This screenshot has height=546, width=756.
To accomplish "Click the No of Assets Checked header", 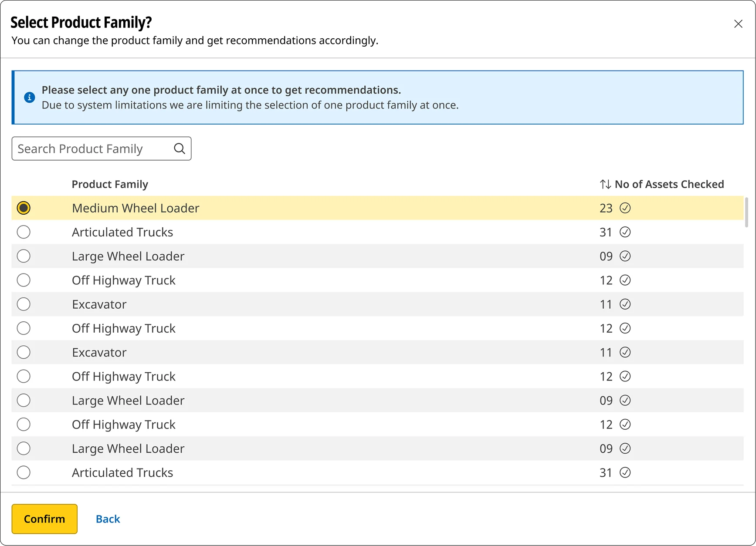I will pyautogui.click(x=669, y=184).
